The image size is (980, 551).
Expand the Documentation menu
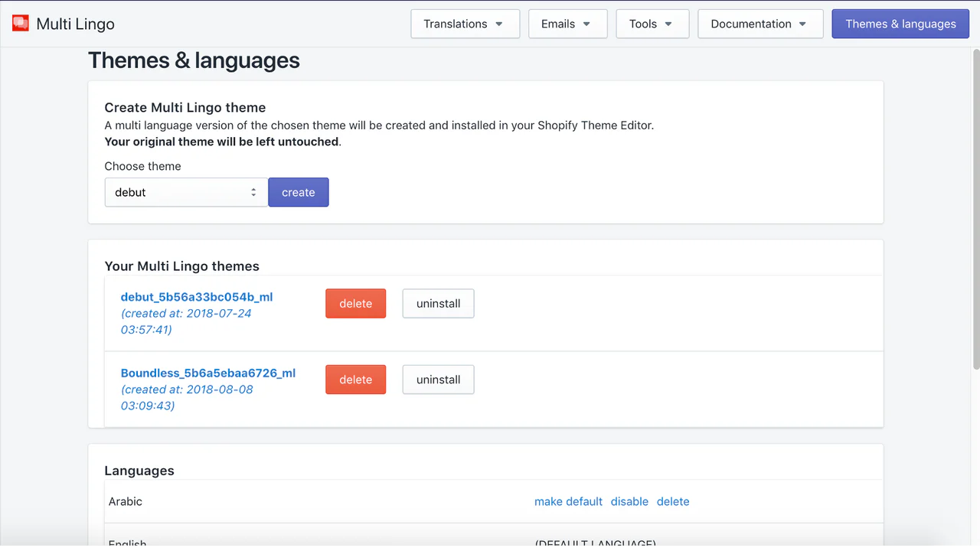759,24
